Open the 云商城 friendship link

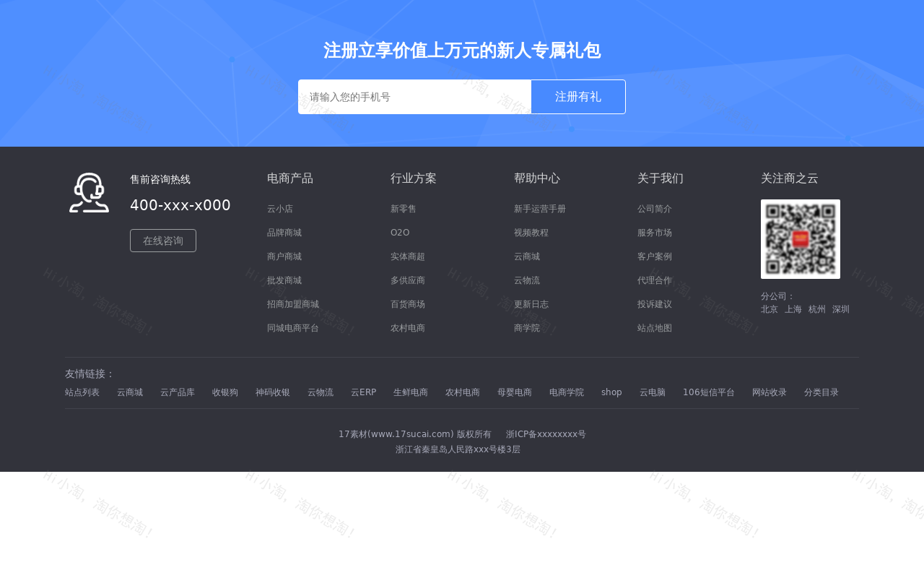(130, 392)
